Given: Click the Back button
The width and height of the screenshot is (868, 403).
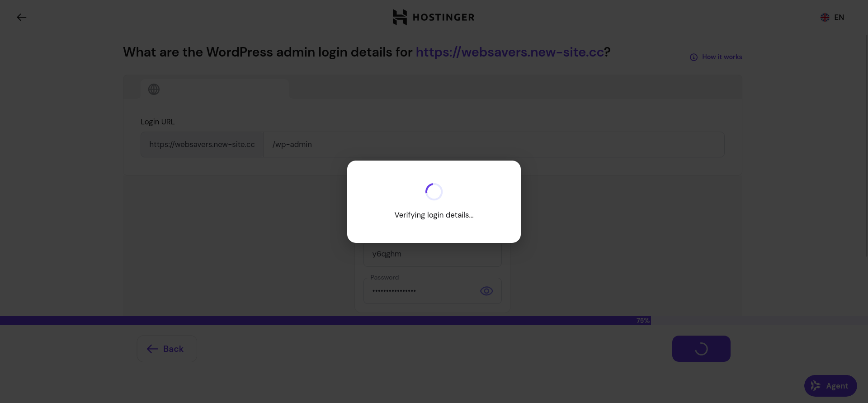Looking at the screenshot, I should pos(167,349).
